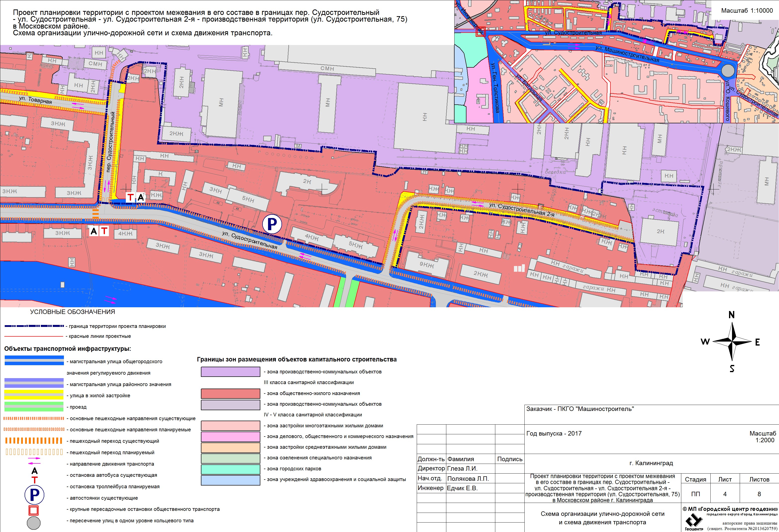Click the Едчик Е.В. name cell
Viewport: 779px width, 532px height.
coord(462,488)
